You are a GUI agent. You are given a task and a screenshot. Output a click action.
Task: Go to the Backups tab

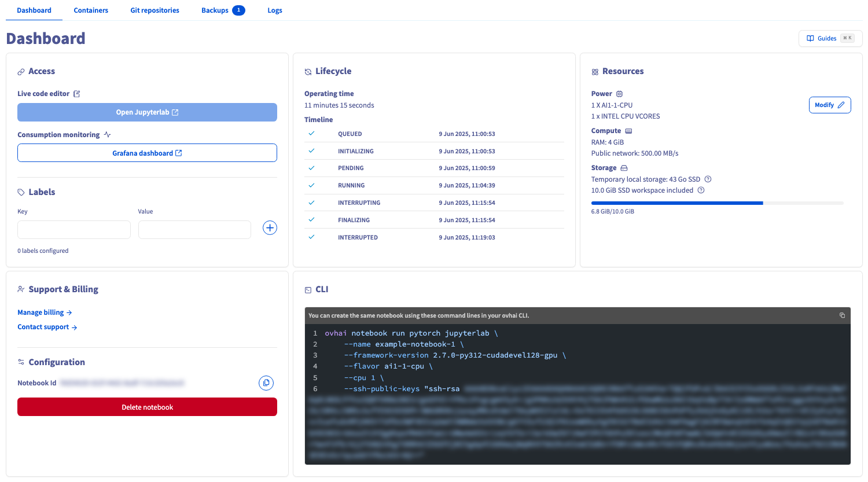pyautogui.click(x=215, y=10)
